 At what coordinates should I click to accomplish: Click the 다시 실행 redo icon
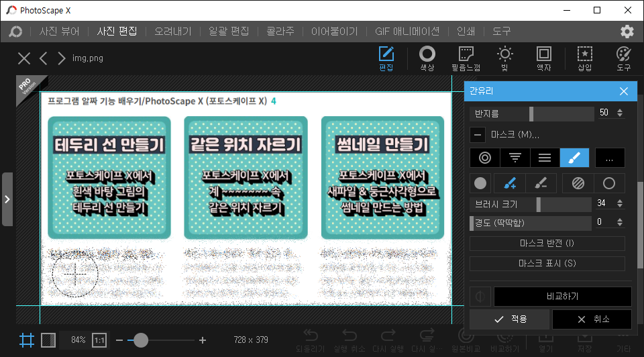388,341
